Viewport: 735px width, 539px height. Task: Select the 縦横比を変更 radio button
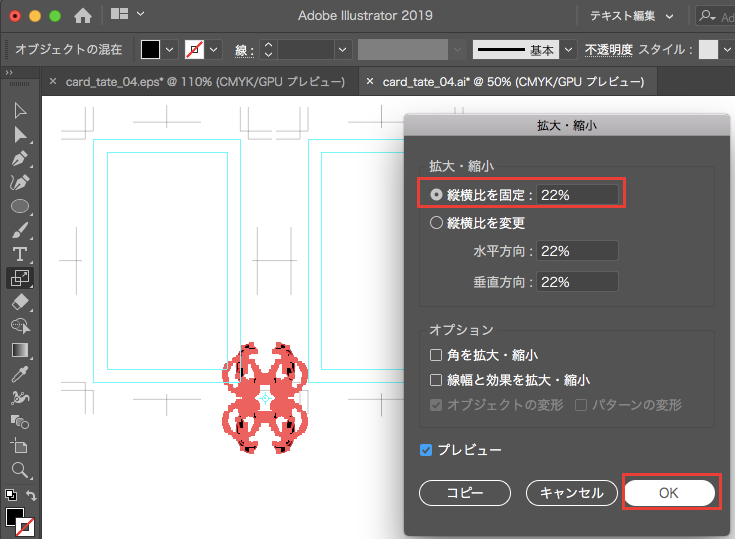[x=436, y=223]
